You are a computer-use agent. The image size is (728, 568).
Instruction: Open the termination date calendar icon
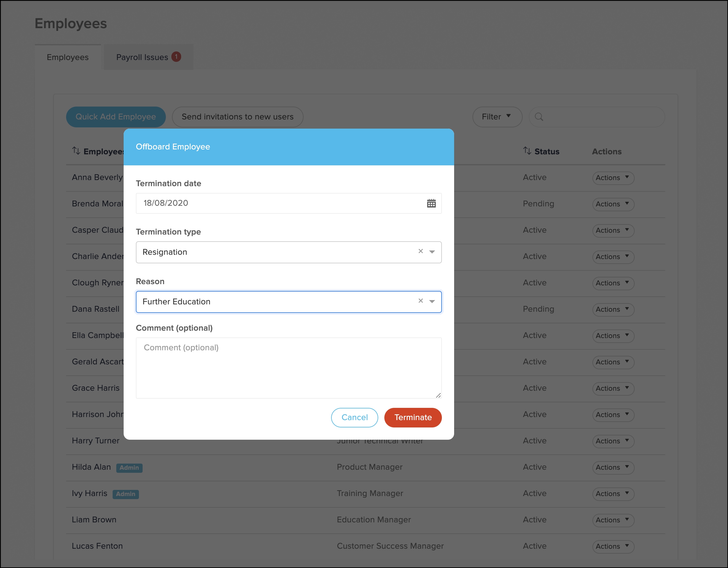(431, 203)
